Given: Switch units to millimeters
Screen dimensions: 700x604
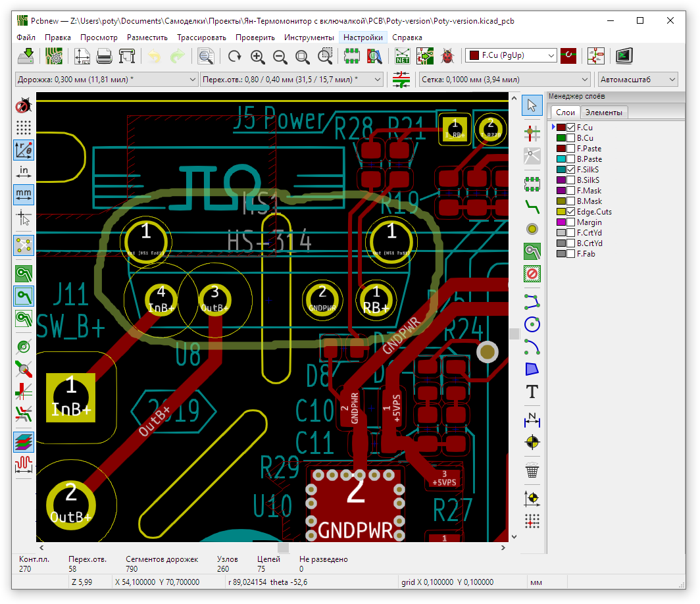Looking at the screenshot, I should point(24,194).
